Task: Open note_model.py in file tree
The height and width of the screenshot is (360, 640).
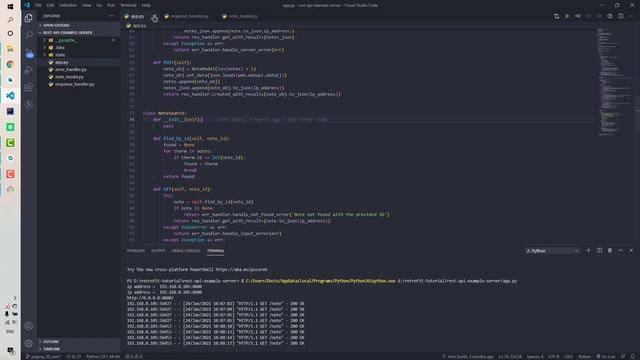Action: point(78,77)
